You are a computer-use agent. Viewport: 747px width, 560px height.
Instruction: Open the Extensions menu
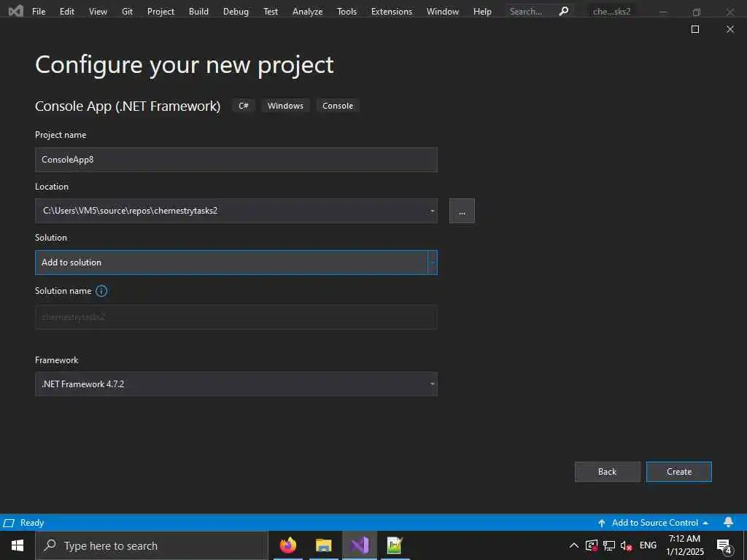pyautogui.click(x=392, y=12)
